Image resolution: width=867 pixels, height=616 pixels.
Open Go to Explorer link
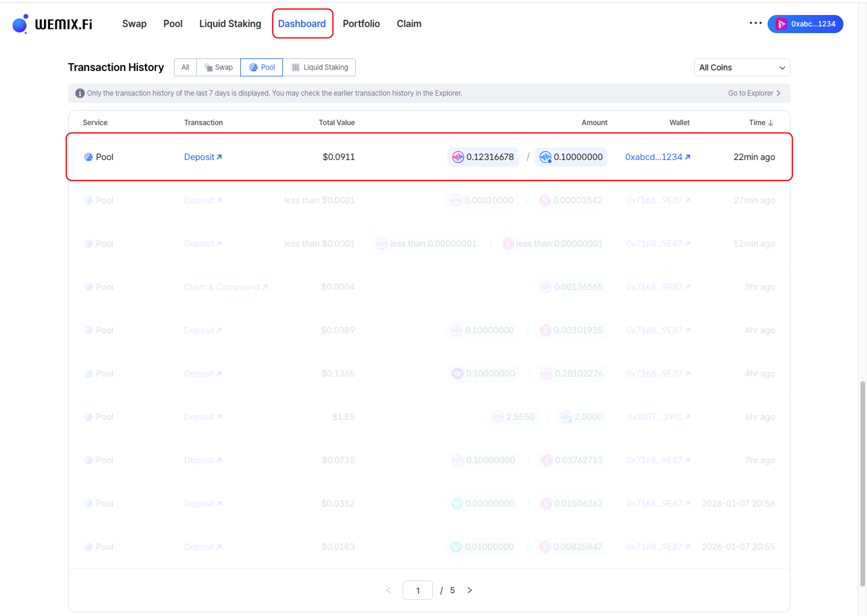tap(754, 93)
